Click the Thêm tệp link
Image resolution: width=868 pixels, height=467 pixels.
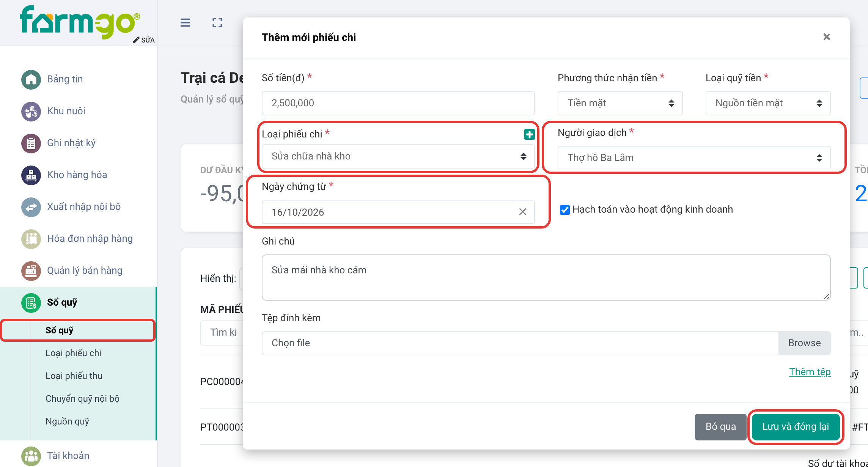[810, 372]
